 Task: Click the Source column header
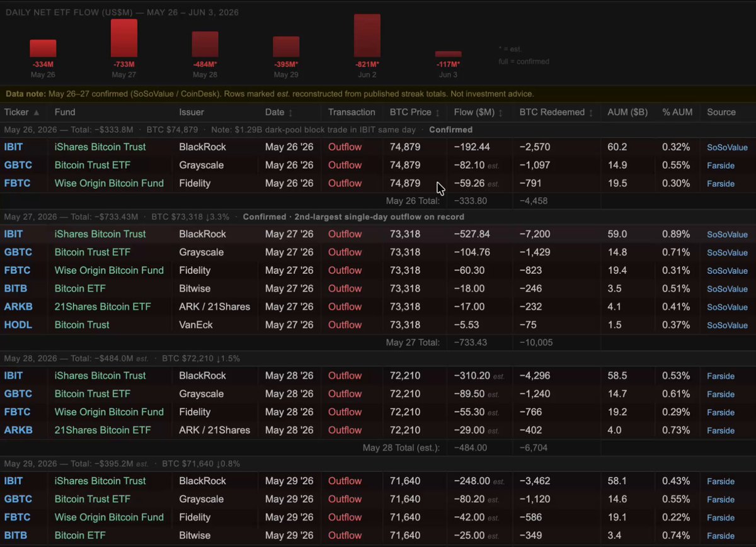[721, 112]
